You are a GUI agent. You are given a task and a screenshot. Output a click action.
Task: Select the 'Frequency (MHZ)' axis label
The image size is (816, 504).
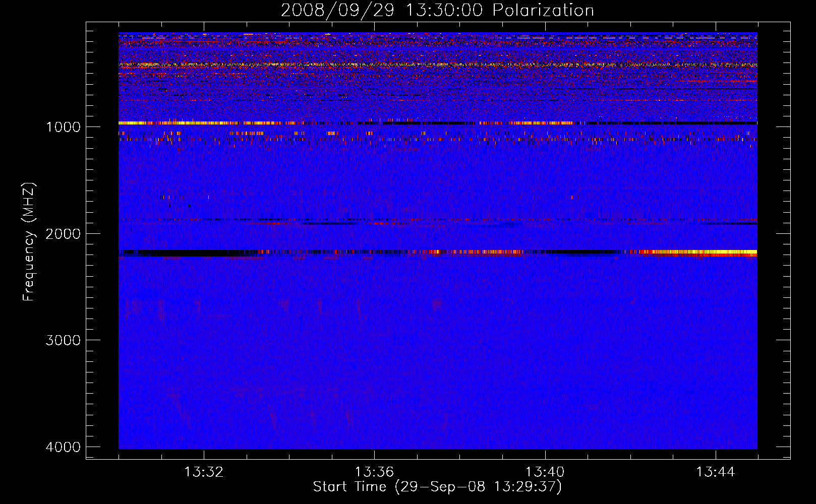click(29, 242)
